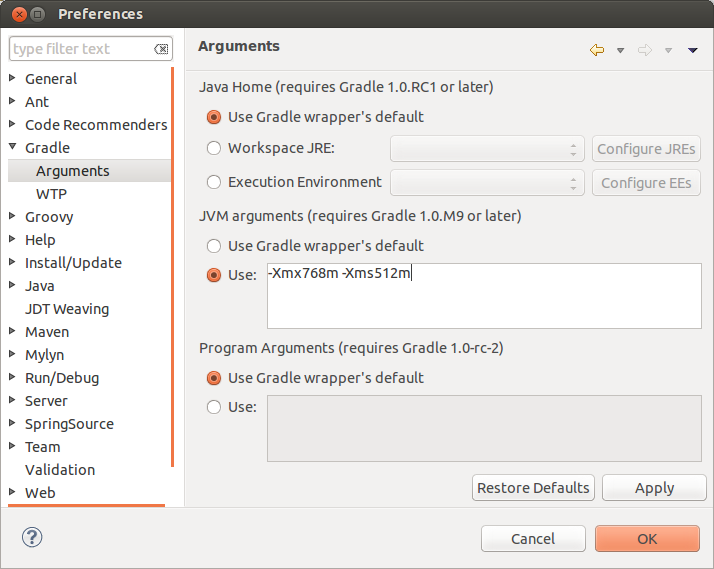
Task: Open the preferences view menu triangle
Action: pyautogui.click(x=693, y=50)
